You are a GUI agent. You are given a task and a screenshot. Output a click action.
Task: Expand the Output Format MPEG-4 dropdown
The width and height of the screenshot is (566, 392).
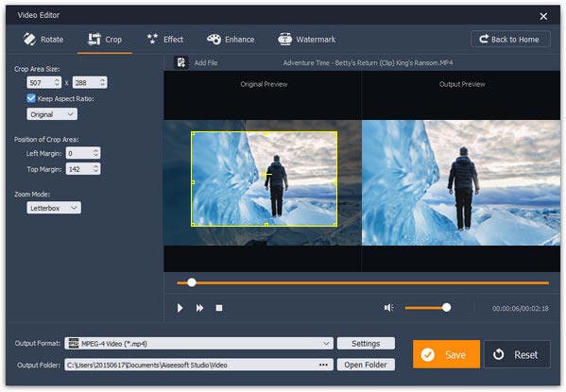point(198,343)
